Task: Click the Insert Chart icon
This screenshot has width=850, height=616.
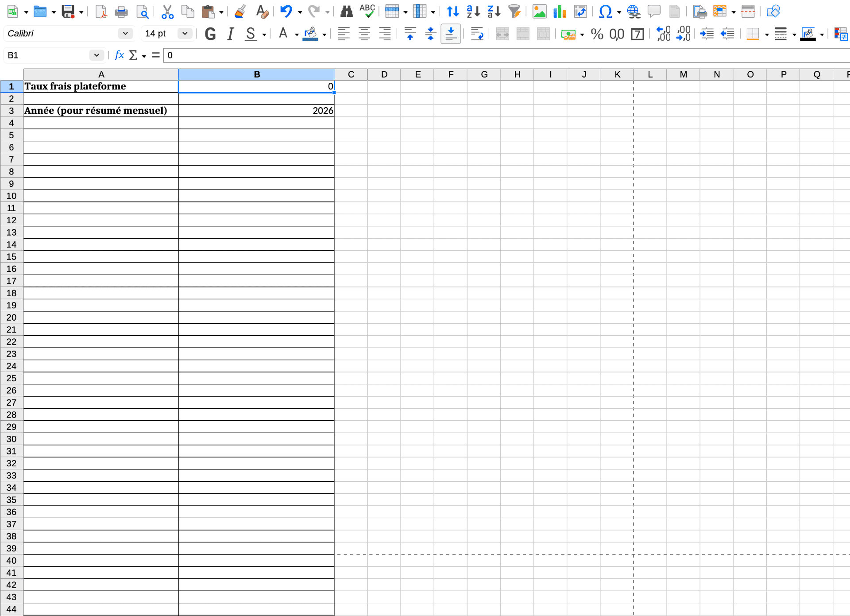Action: pos(560,12)
